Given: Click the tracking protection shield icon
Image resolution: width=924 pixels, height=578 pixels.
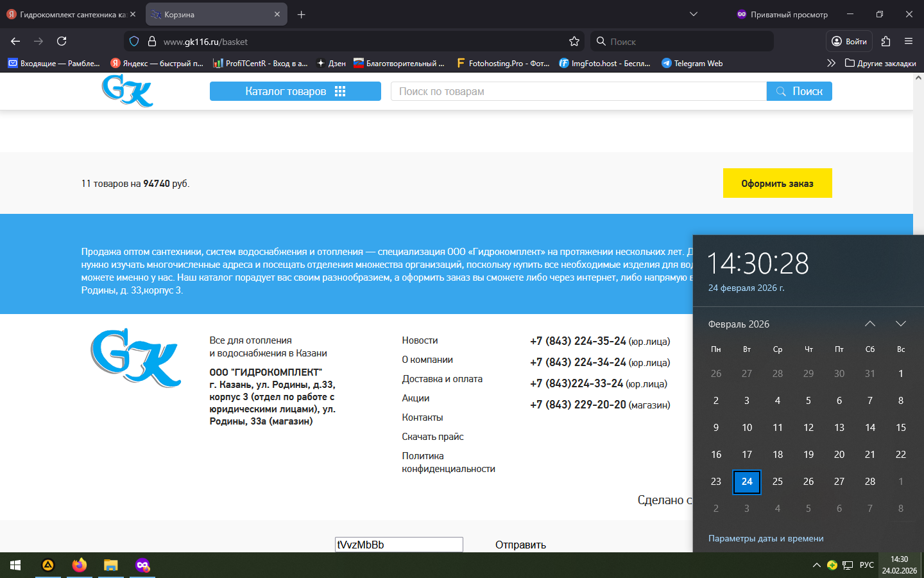Looking at the screenshot, I should coord(134,42).
